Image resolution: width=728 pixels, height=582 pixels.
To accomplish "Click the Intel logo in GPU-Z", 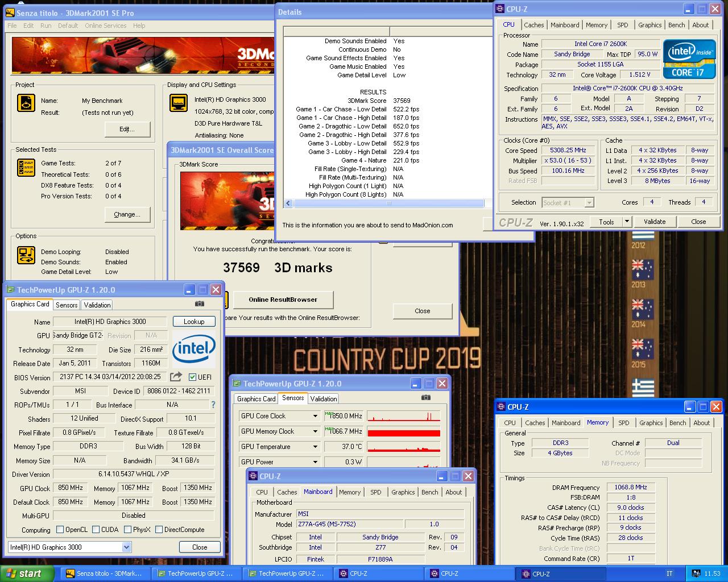I will 194,348.
